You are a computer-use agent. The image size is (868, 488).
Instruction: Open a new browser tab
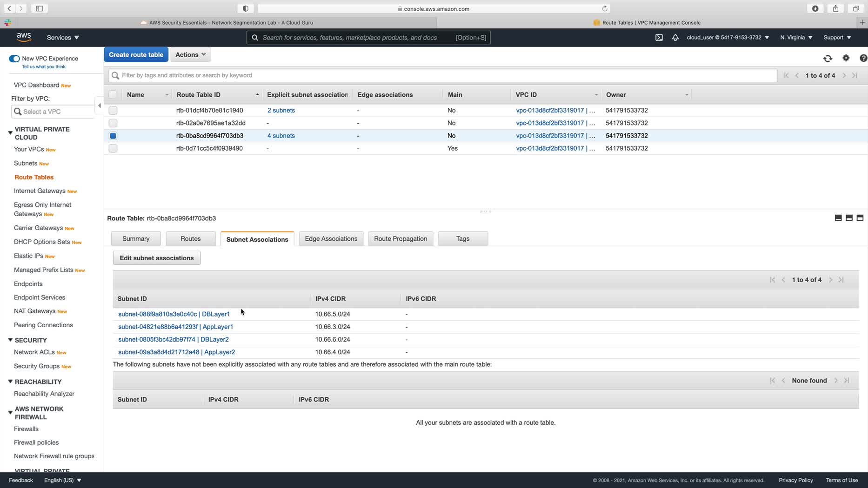click(862, 22)
